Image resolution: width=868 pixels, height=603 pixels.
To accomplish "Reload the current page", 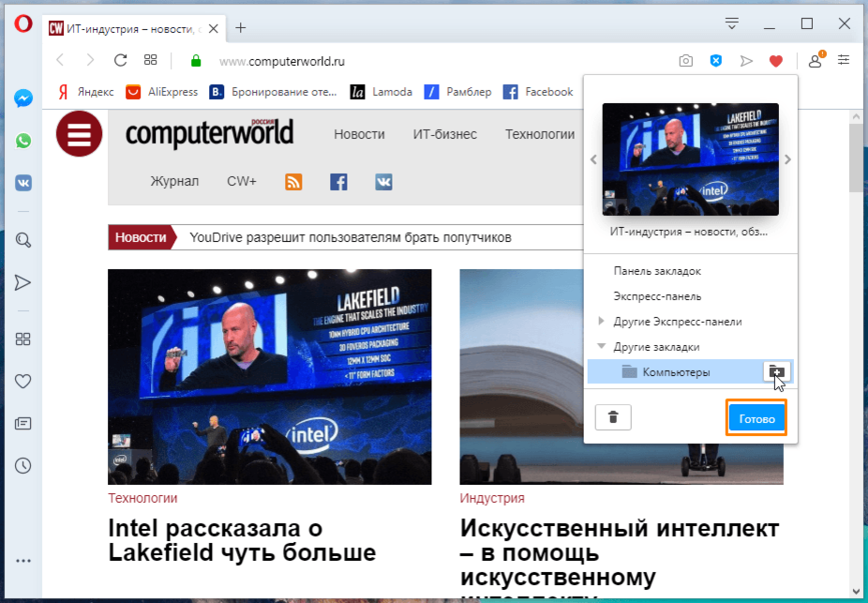I will [120, 60].
